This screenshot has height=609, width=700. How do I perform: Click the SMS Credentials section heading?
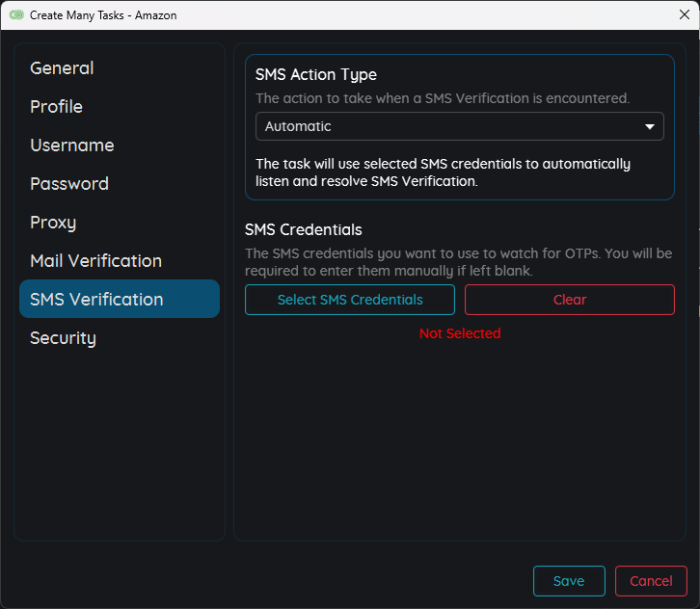(304, 229)
